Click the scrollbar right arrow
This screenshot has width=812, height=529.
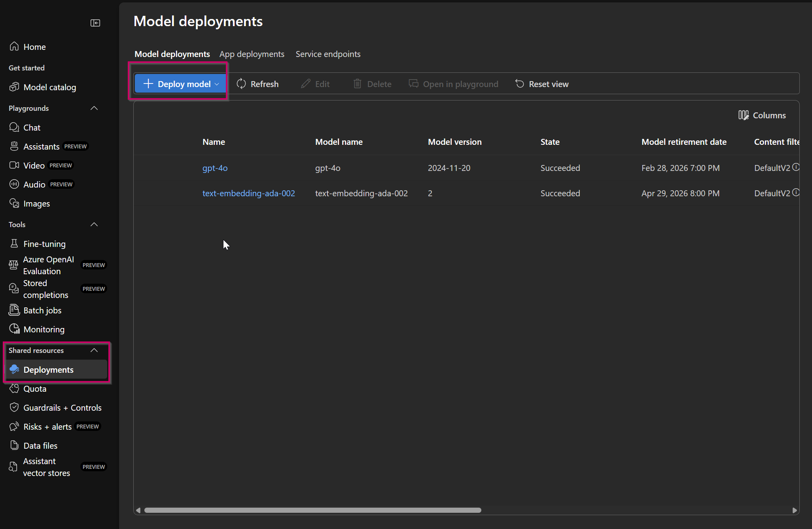pyautogui.click(x=794, y=510)
